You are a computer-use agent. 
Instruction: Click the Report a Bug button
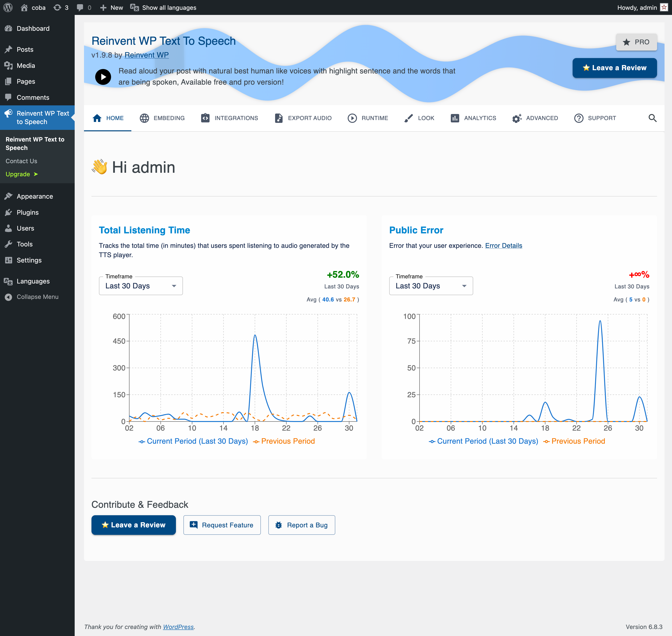[x=301, y=525]
